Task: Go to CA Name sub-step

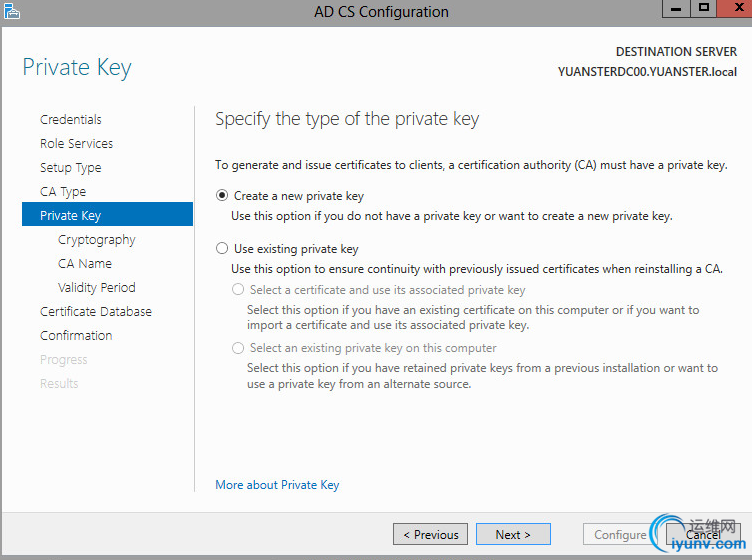Action: point(85,264)
